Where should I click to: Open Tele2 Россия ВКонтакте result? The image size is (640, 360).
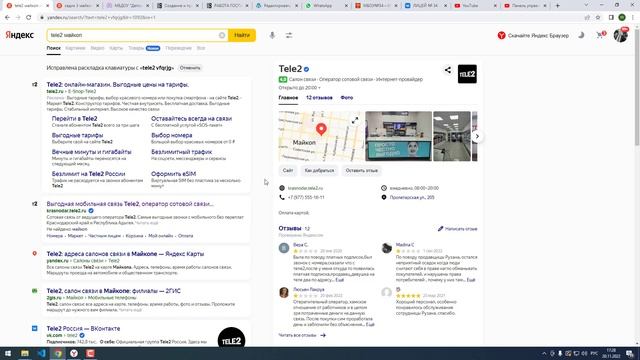[x=83, y=329]
